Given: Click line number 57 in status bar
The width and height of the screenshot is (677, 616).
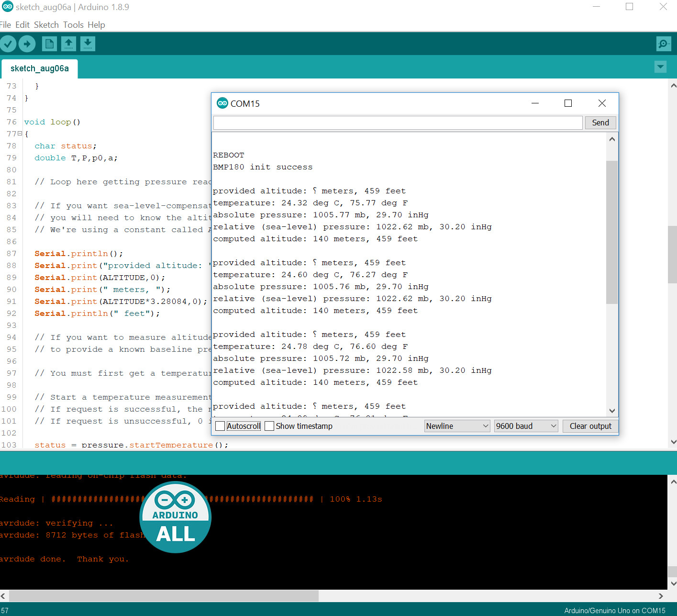Looking at the screenshot, I should point(5,610).
